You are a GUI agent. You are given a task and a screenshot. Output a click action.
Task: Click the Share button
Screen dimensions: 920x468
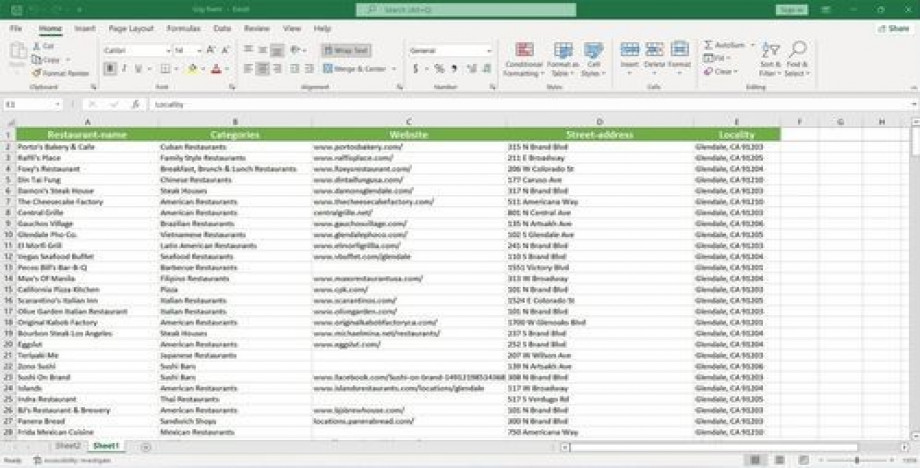pyautogui.click(x=893, y=29)
